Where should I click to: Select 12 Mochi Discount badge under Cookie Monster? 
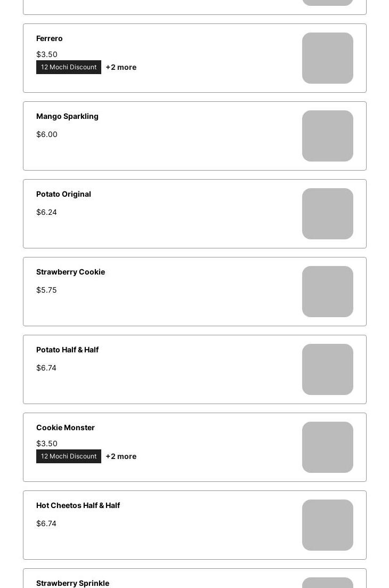(x=69, y=456)
